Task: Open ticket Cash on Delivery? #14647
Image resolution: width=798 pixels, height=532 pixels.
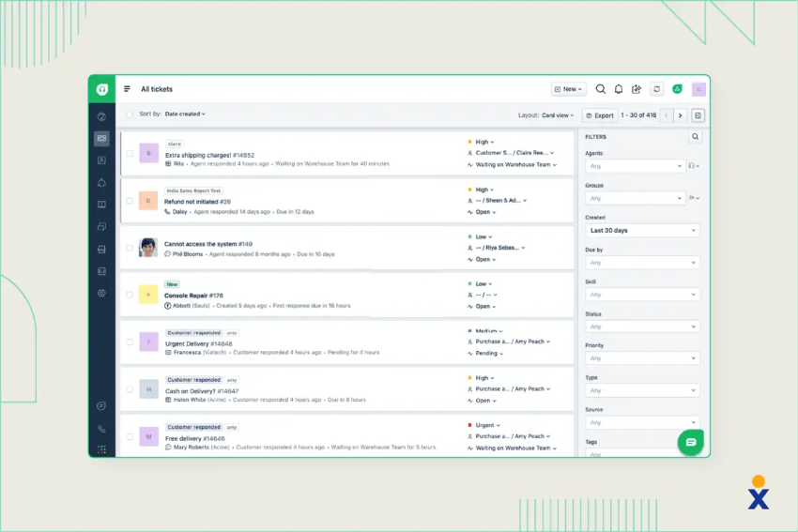Action: [x=202, y=391]
